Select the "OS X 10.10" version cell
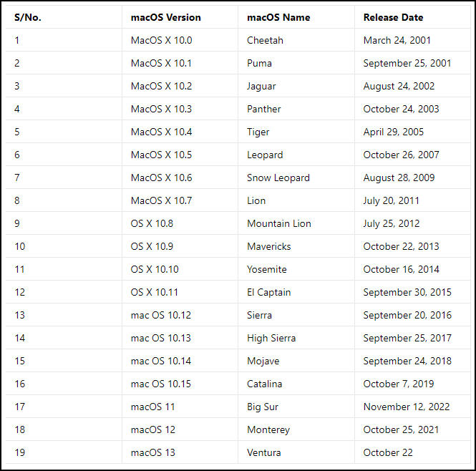 point(155,269)
